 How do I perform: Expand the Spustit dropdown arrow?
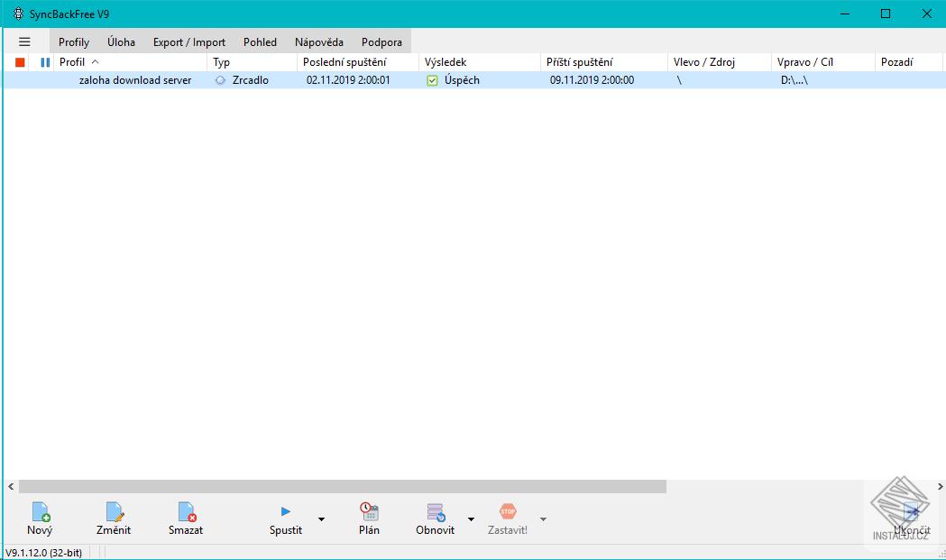(x=322, y=519)
